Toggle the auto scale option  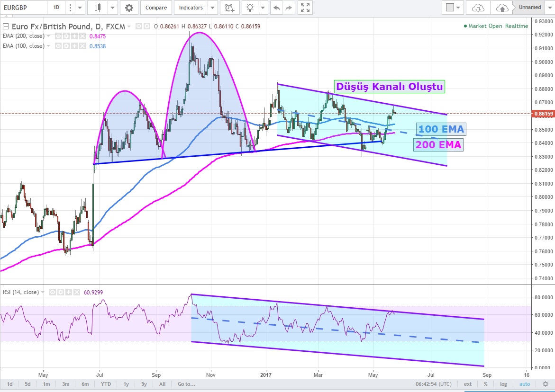(525, 384)
